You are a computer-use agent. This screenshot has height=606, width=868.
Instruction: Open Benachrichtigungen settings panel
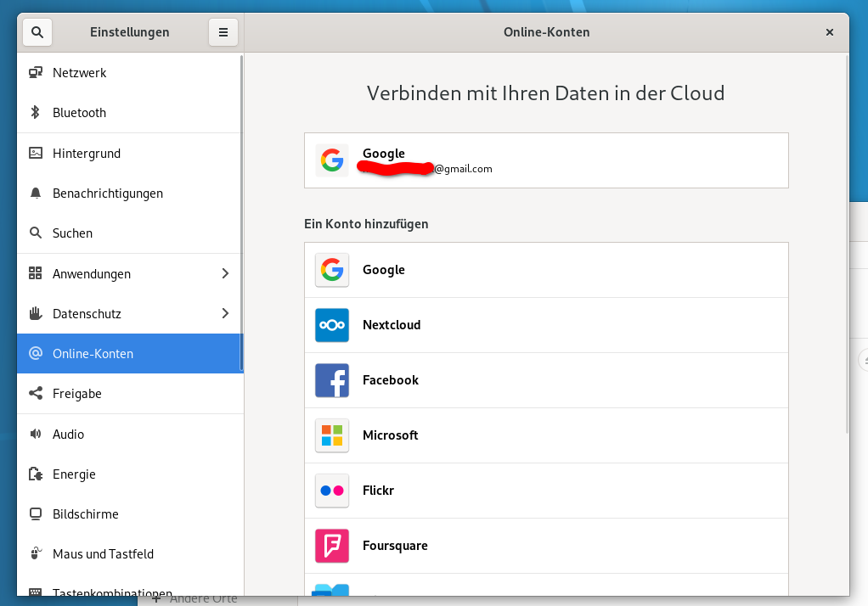130,194
